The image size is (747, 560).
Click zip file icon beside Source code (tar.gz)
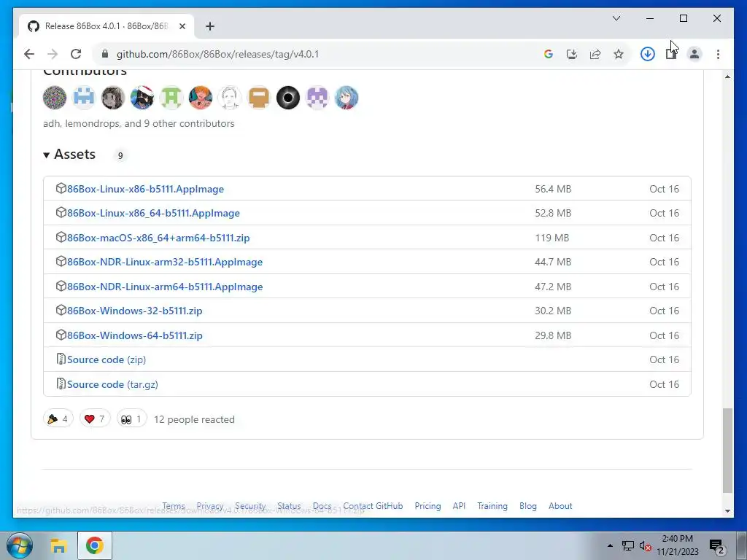pos(61,384)
